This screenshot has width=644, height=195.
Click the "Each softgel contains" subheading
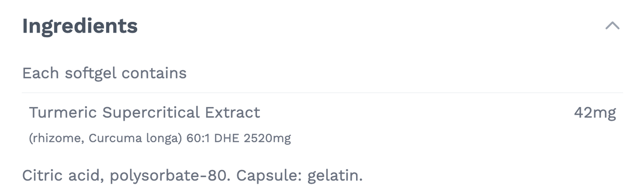point(104,73)
